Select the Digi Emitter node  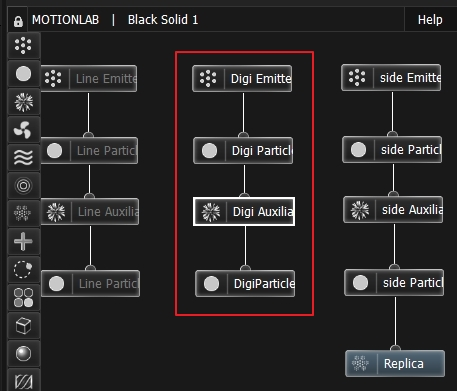tap(242, 79)
